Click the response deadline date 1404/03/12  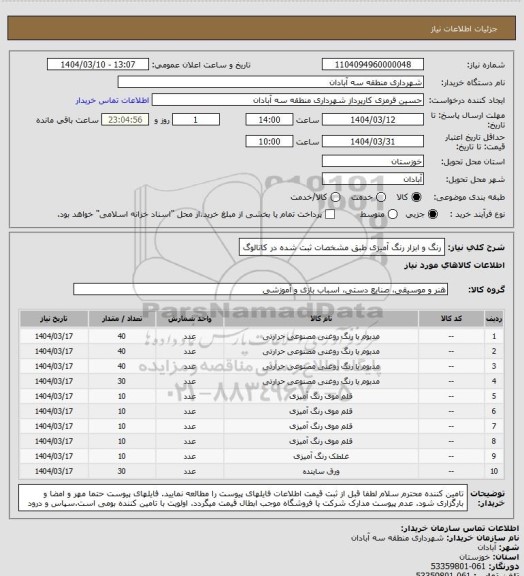[x=373, y=120]
